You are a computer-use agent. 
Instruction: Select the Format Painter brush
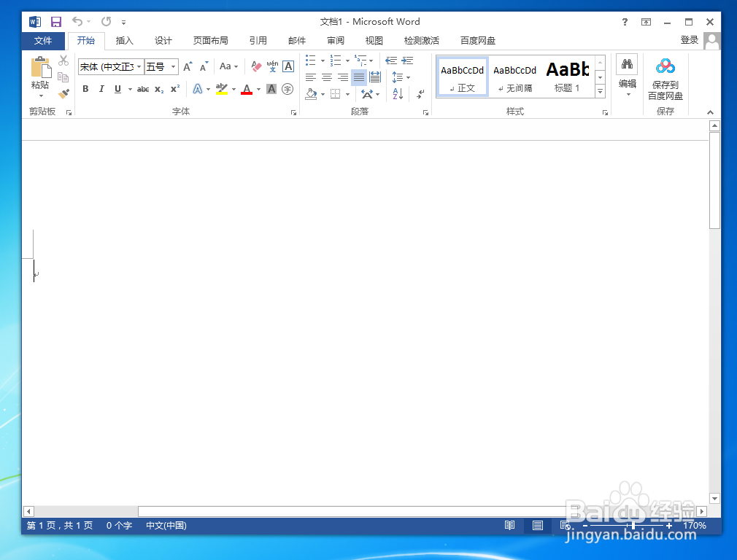click(63, 93)
